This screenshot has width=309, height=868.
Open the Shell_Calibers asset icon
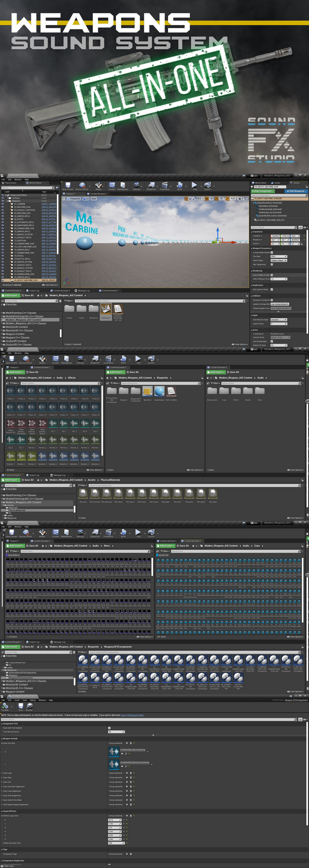click(171, 392)
